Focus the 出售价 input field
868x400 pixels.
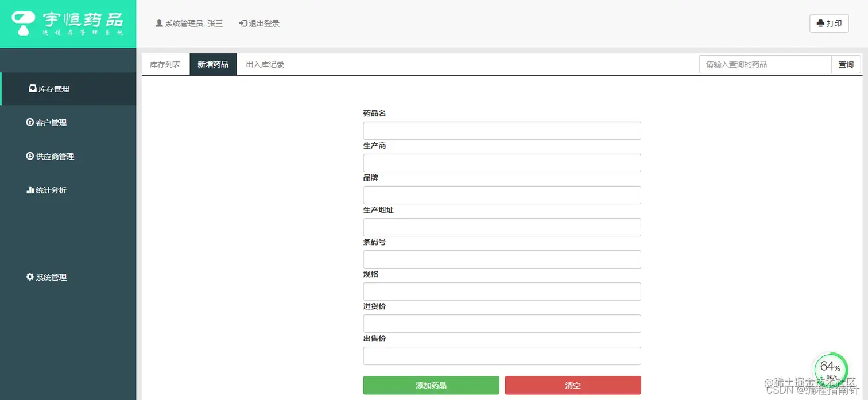coord(502,356)
